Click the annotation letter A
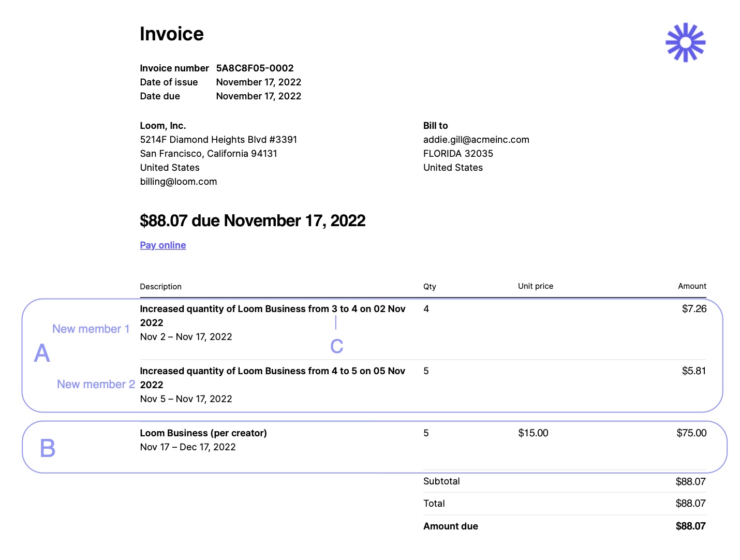 coord(42,353)
